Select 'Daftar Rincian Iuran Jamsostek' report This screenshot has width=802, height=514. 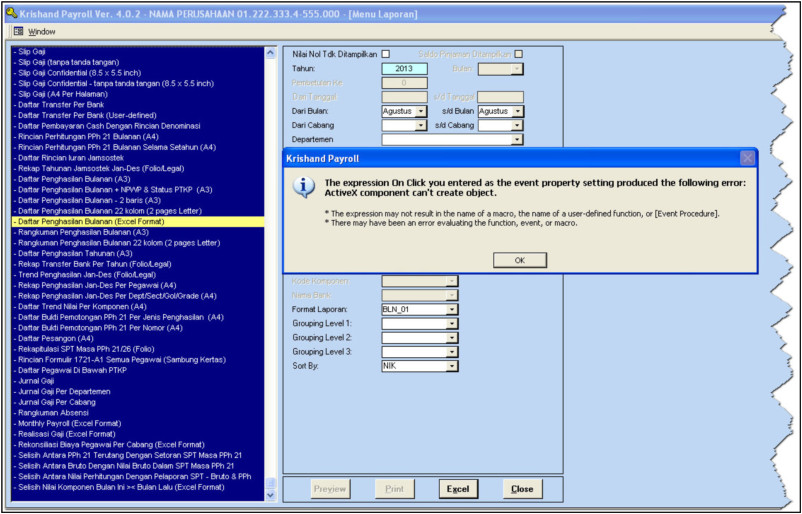[x=138, y=158]
